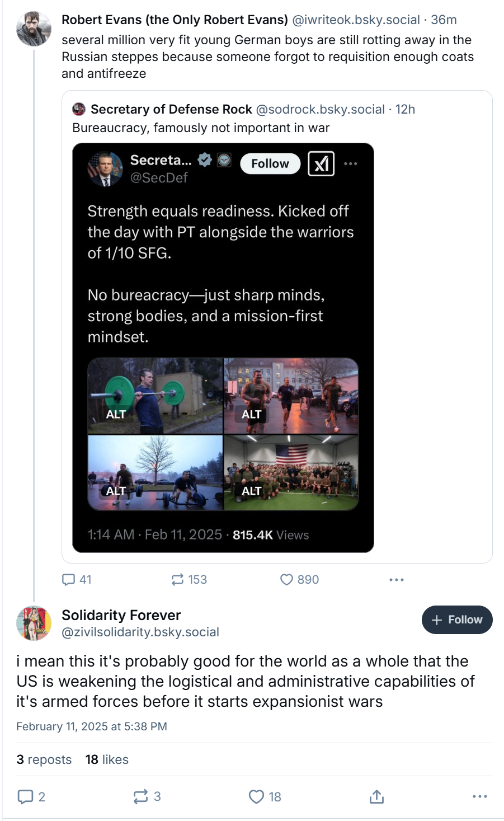The height and width of the screenshot is (821, 504).
Task: Open Solidarity Forever's profile avatar
Action: click(34, 623)
